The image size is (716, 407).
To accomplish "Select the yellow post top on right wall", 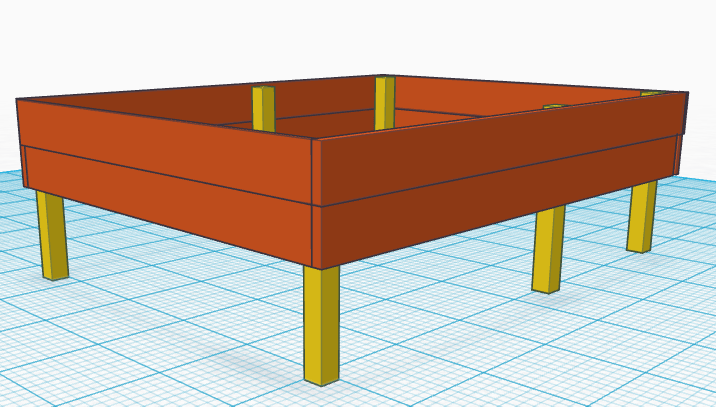I will click(x=553, y=105).
